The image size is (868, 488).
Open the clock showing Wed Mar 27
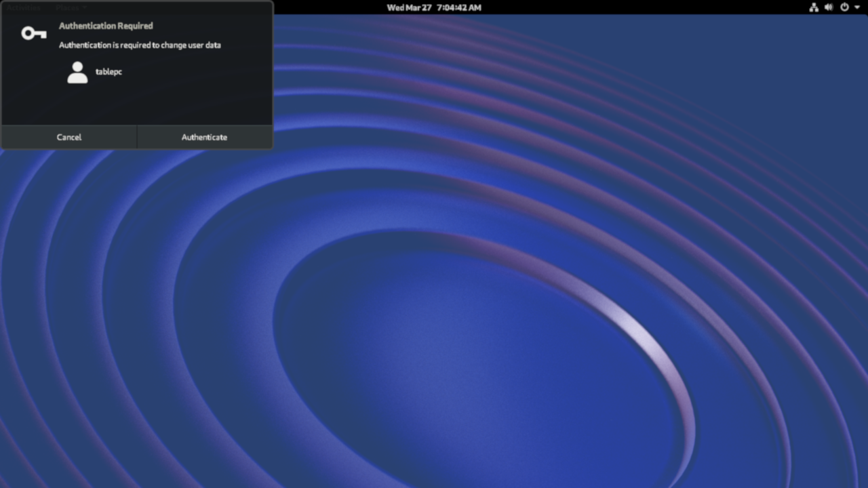click(x=434, y=7)
